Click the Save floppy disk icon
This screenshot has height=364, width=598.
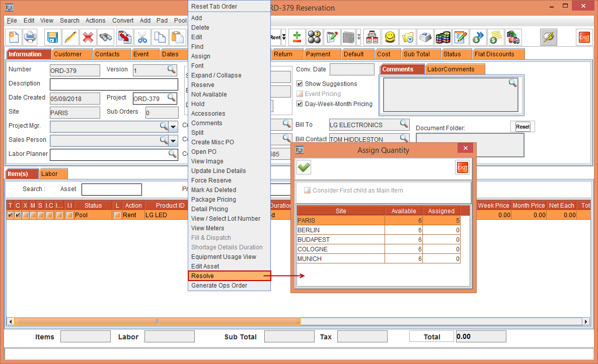[x=52, y=37]
